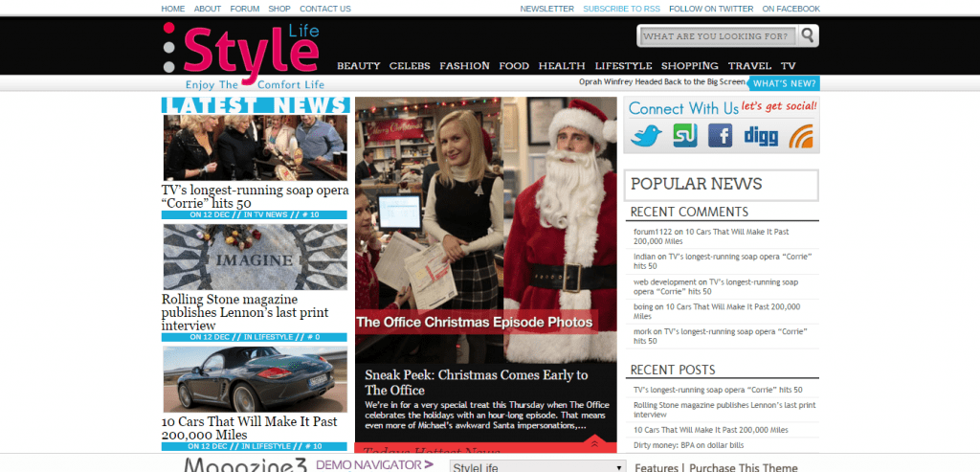The height and width of the screenshot is (472, 980).
Task: Open the Shopping menu
Action: (x=690, y=66)
